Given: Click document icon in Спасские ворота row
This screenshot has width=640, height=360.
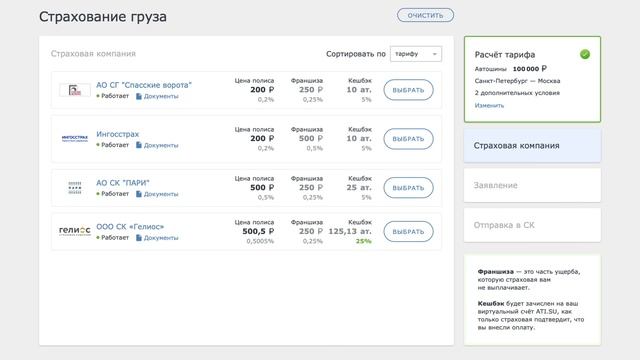Looking at the screenshot, I should pyautogui.click(x=139, y=96).
